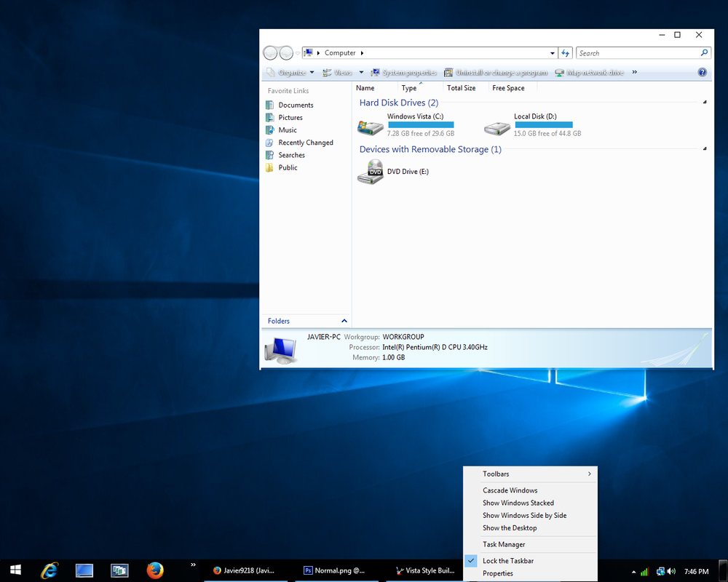Open the Organize dropdown menu
The width and height of the screenshot is (728, 582).
pyautogui.click(x=291, y=73)
